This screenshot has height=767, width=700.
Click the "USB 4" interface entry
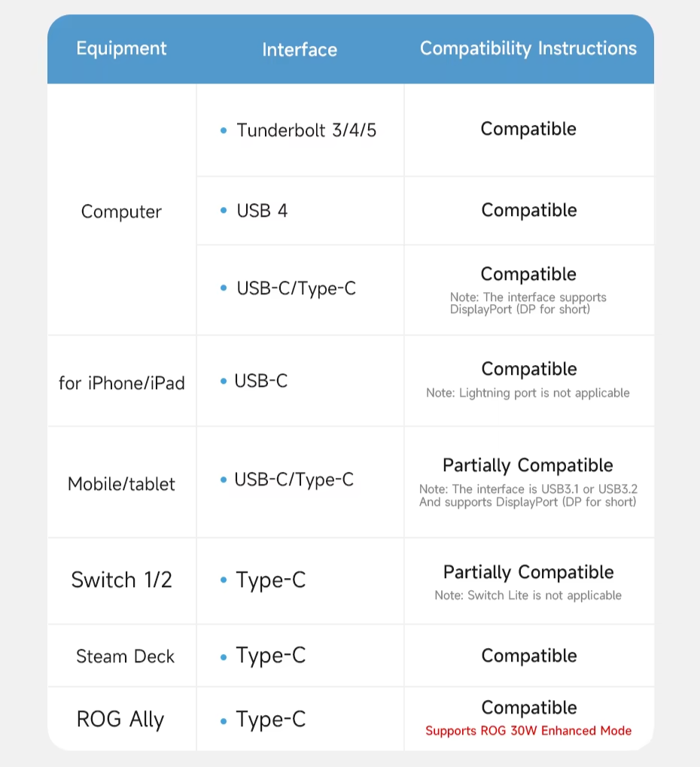[x=262, y=211]
